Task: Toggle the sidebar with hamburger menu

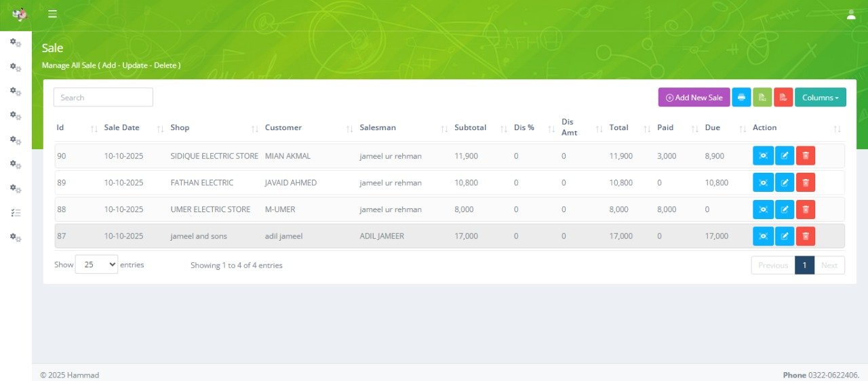Action: coord(52,14)
